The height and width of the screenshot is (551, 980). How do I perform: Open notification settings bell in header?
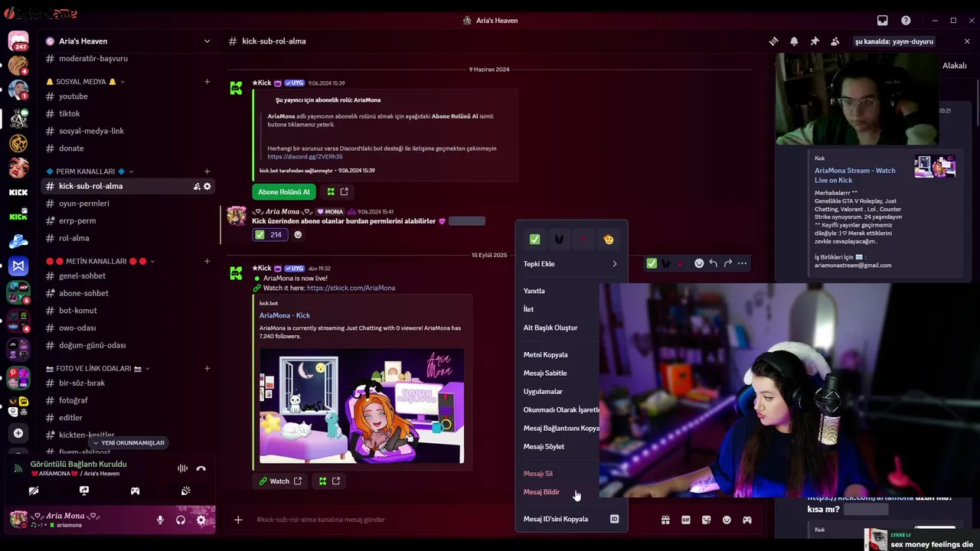coord(794,41)
